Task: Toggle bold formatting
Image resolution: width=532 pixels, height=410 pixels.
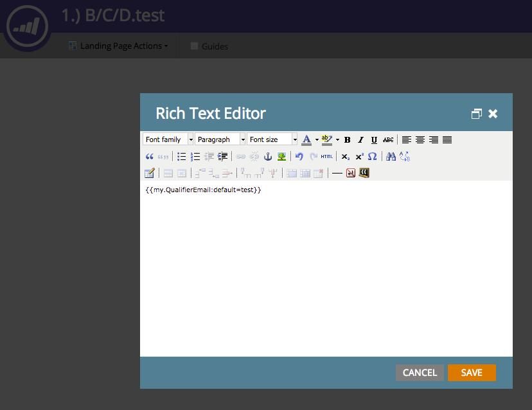Action: (347, 139)
